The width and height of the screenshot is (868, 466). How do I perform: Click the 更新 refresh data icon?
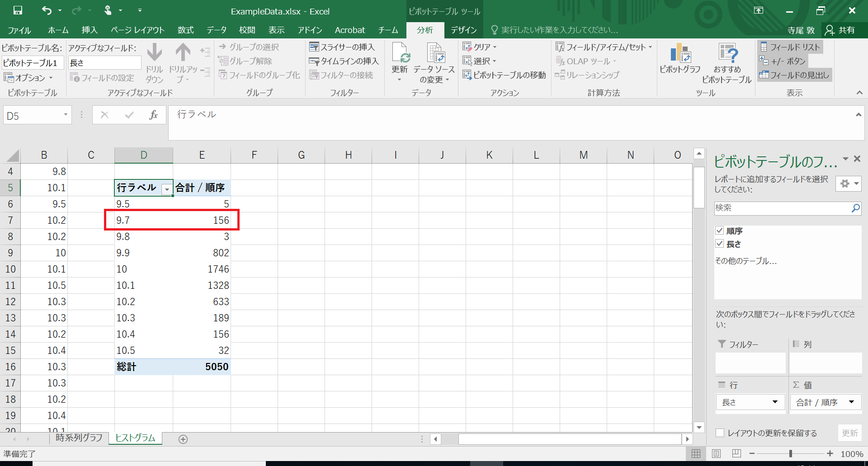(400, 56)
